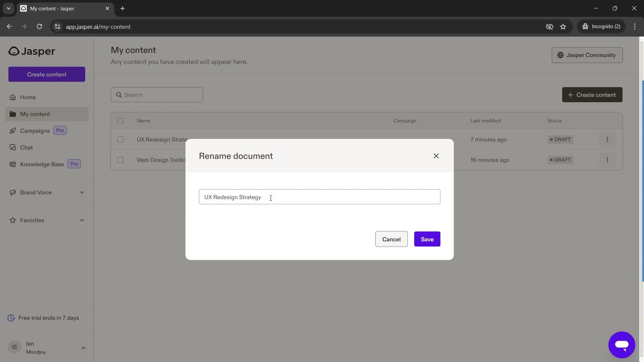Open the support chat bubble
This screenshot has height=362, width=644.
(622, 345)
